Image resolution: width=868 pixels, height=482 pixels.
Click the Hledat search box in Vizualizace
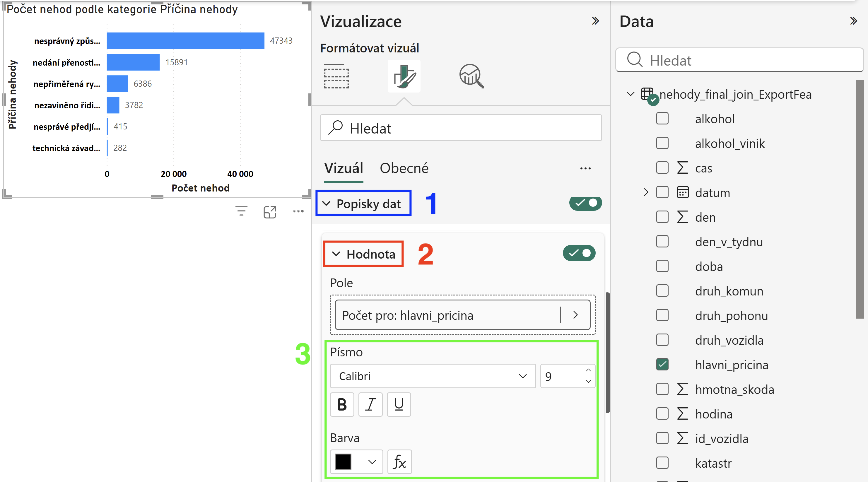(x=461, y=128)
